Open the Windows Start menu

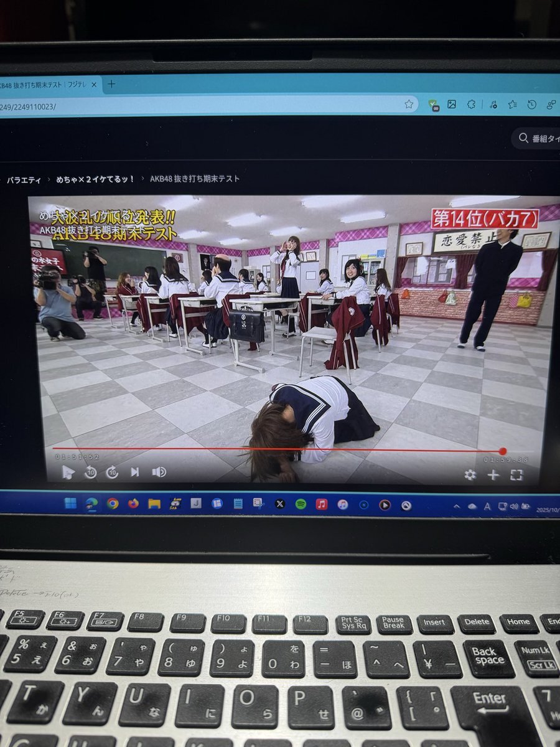[x=70, y=503]
